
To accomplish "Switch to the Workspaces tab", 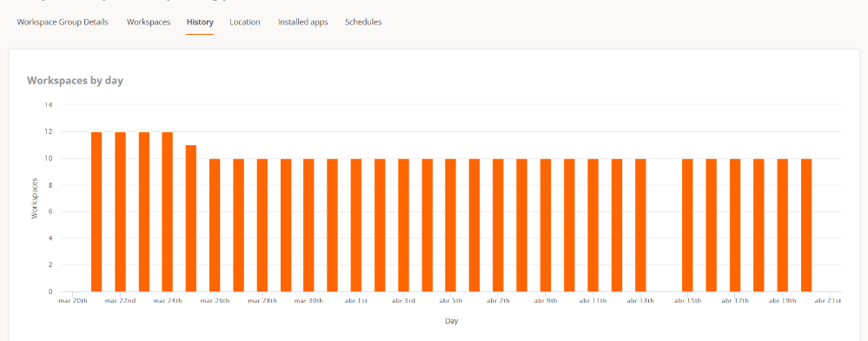I will tap(149, 22).
